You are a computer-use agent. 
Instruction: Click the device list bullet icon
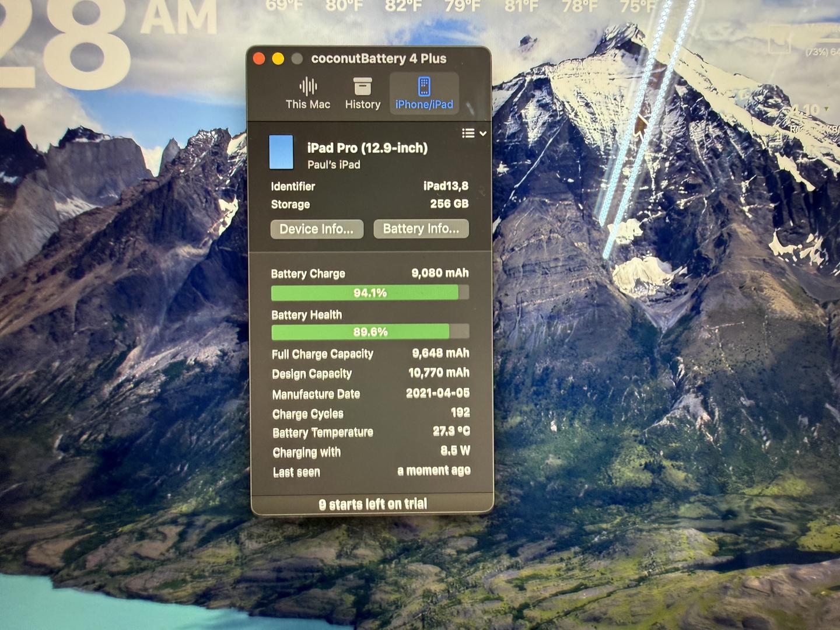468,134
